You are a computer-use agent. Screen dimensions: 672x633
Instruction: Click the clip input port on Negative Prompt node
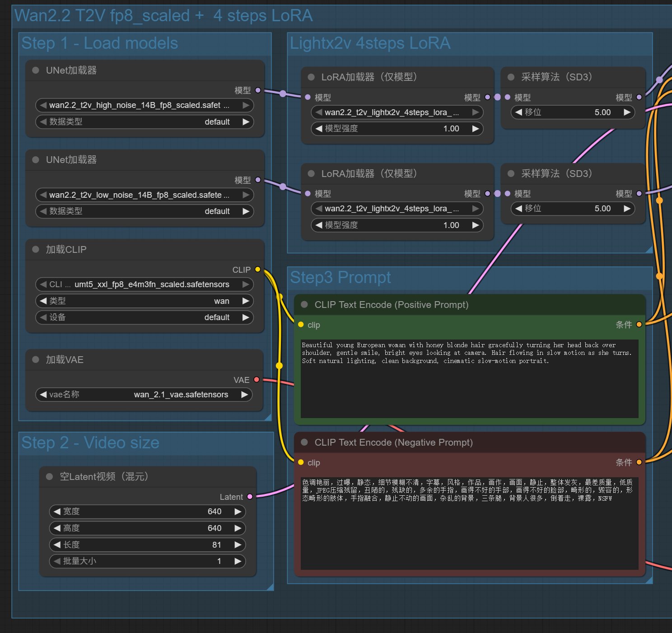[x=301, y=462]
